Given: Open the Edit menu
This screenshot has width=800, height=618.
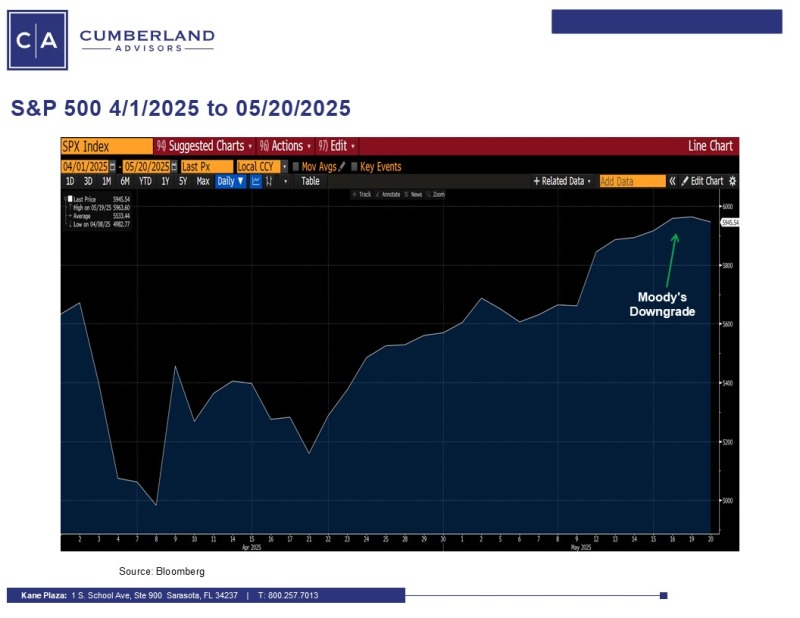Looking at the screenshot, I should click(x=336, y=146).
